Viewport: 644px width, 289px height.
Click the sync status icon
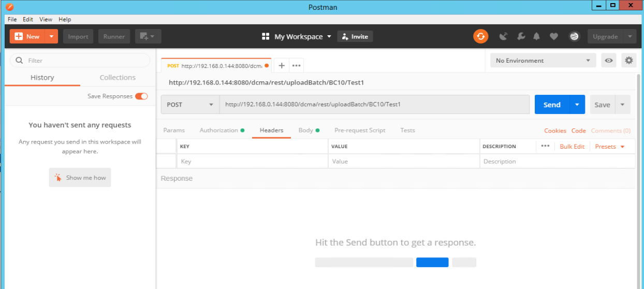click(x=480, y=36)
